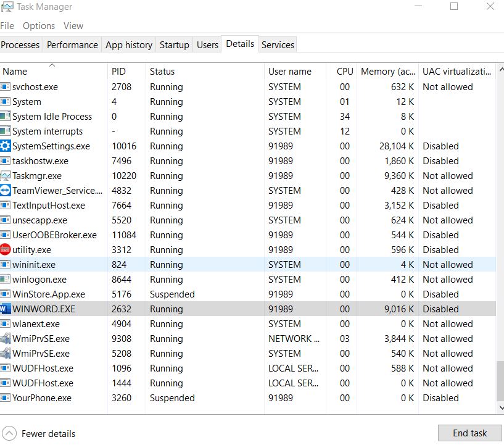Click the WinStore.App.exe icon

tap(5, 294)
